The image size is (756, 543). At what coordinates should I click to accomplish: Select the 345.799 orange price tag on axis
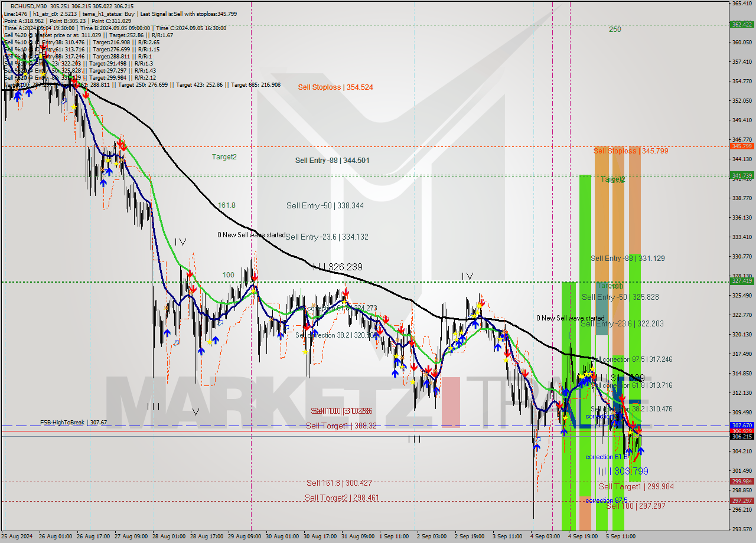pos(741,146)
